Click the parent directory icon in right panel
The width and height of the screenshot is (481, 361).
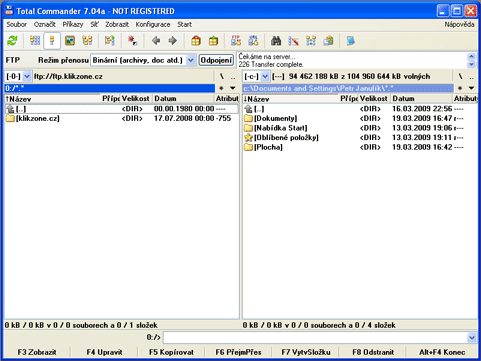click(248, 109)
